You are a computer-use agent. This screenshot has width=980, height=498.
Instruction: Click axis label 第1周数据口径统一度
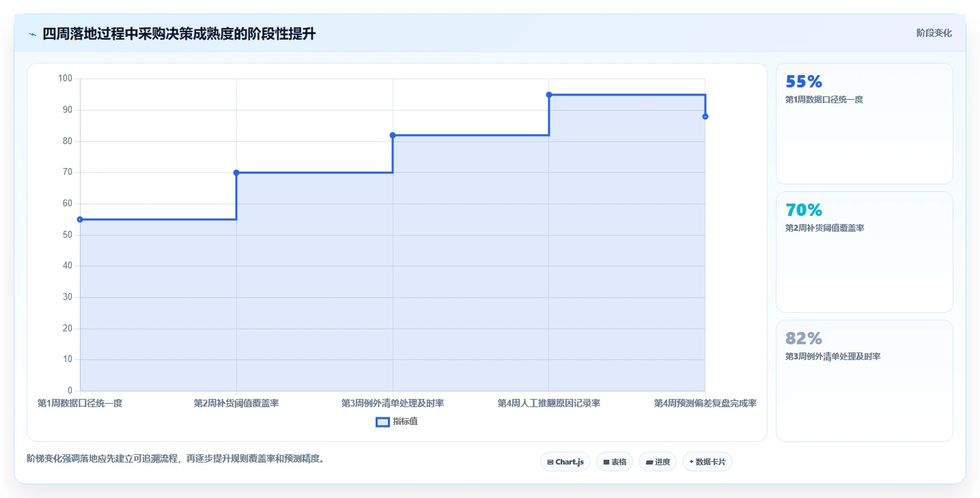(80, 404)
